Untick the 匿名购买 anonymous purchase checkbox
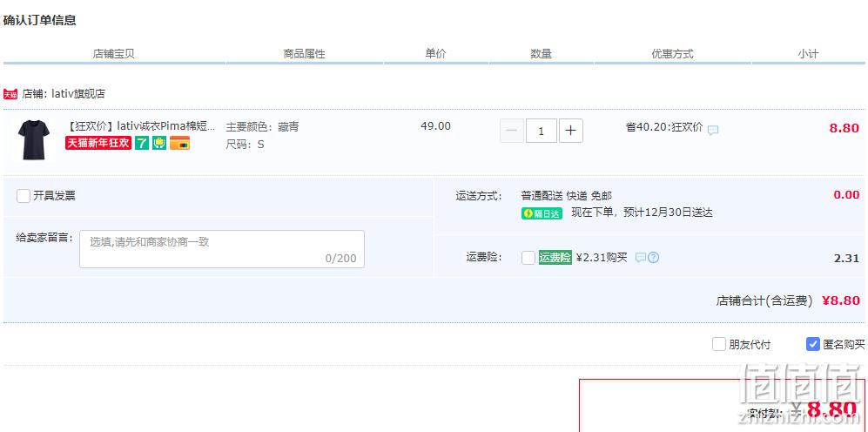The image size is (868, 432). point(812,345)
